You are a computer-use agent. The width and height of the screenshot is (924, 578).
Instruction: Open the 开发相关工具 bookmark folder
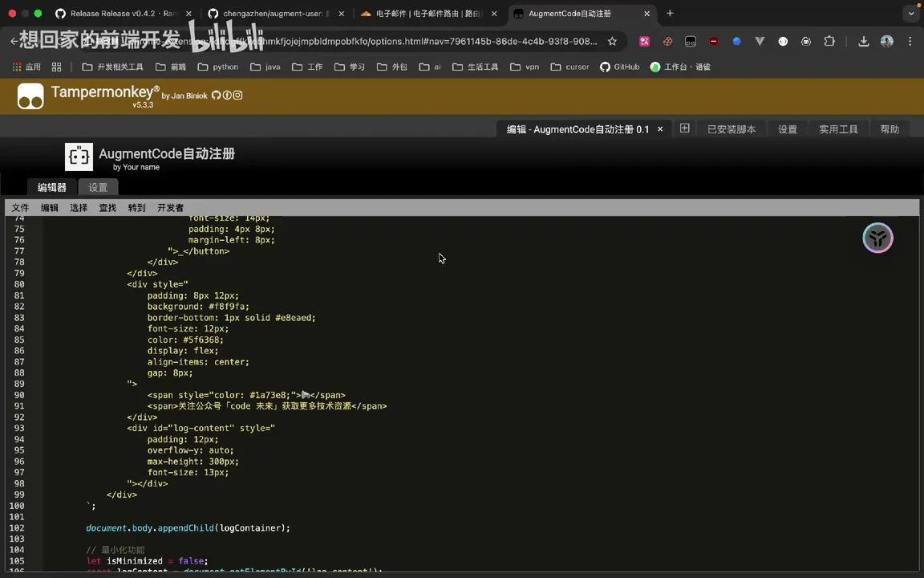[112, 67]
